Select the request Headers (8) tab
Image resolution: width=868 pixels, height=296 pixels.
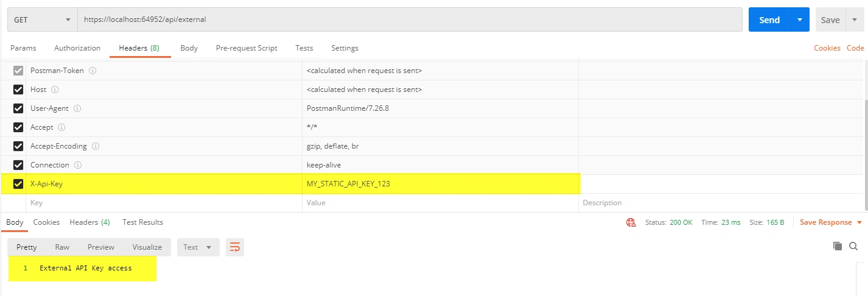pyautogui.click(x=139, y=48)
